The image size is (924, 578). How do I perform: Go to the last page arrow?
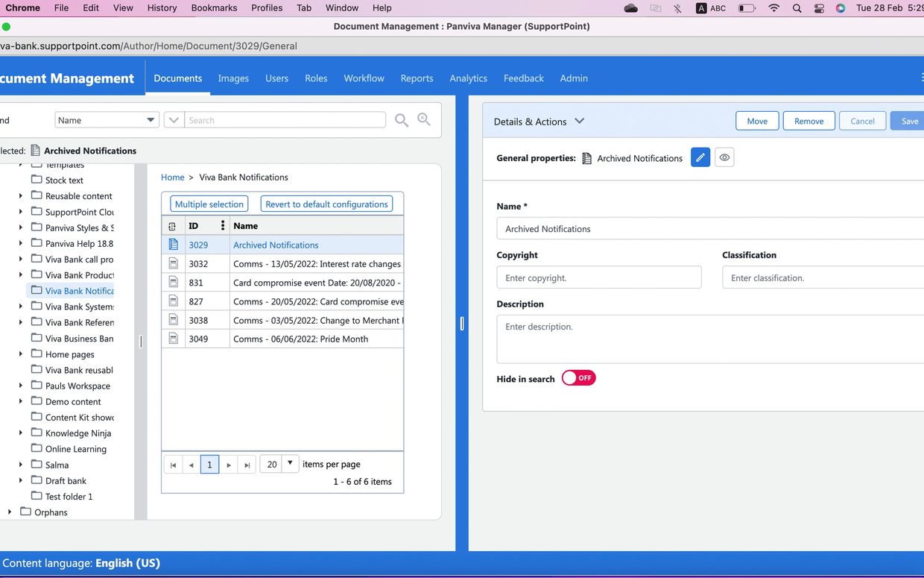coord(247,465)
